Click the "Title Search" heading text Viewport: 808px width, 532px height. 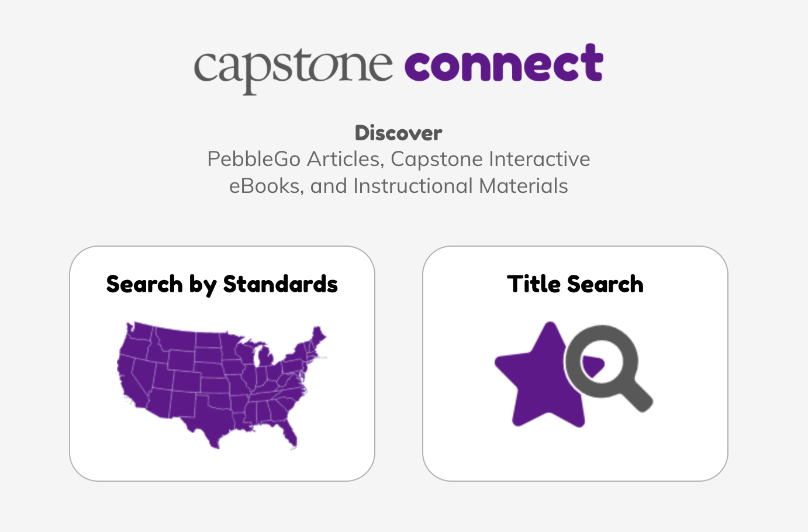click(x=575, y=284)
